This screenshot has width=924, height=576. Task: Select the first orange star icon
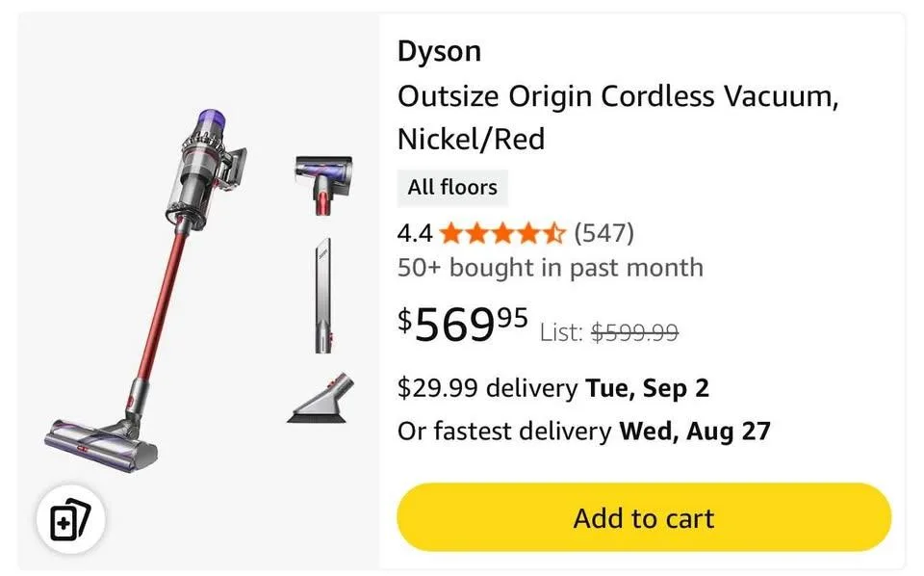[449, 232]
